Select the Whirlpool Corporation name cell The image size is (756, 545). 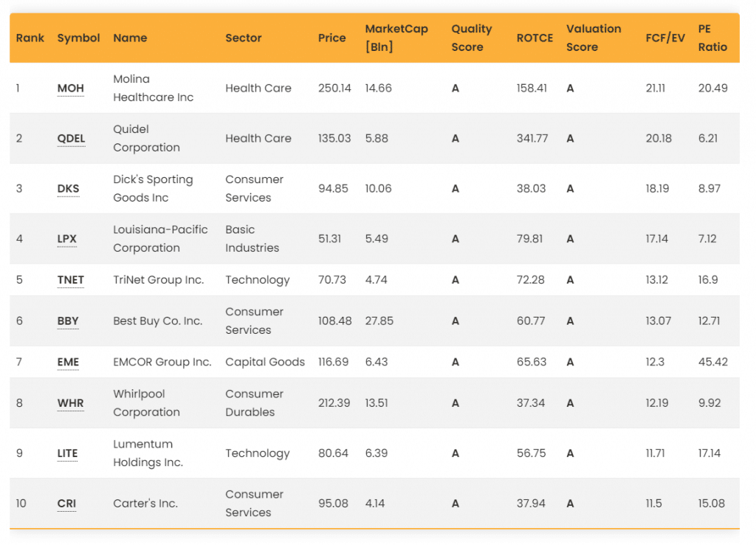147,402
